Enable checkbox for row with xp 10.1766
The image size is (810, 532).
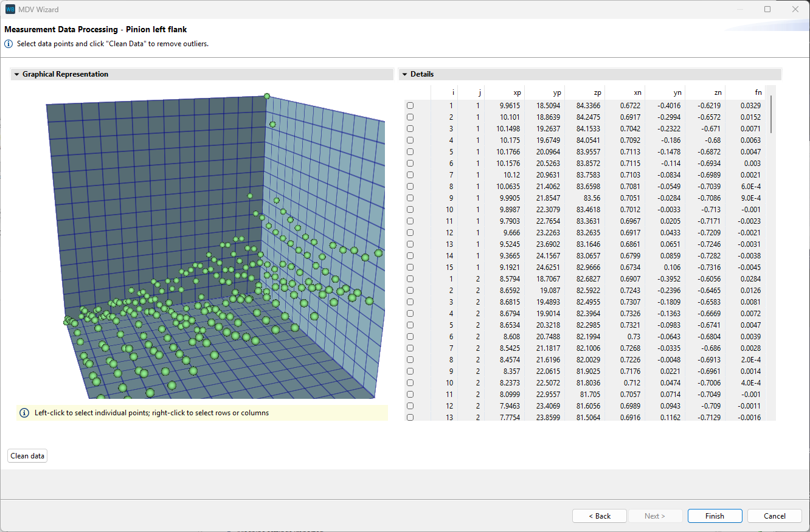click(410, 152)
